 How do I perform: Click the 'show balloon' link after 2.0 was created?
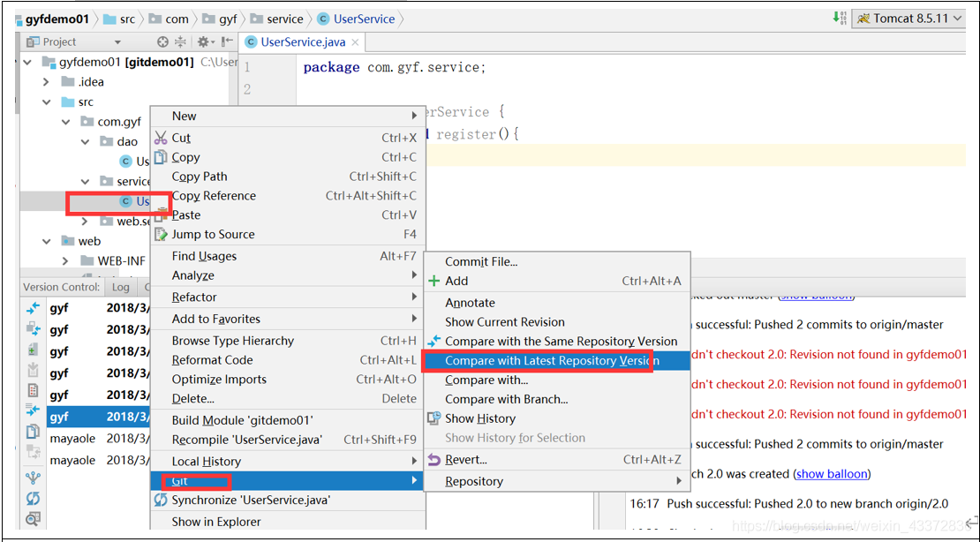832,474
